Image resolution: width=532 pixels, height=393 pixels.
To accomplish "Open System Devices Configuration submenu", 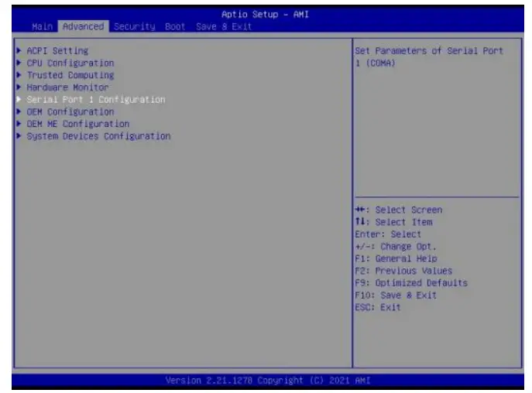I will coord(98,136).
